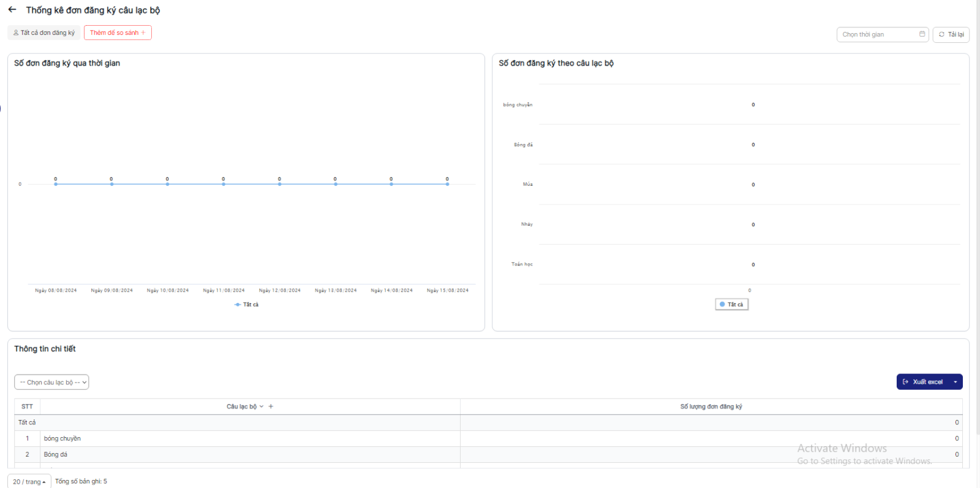Select the Tất cả đơn đăng ký tag
Screen dimensions: 980x488
click(x=44, y=32)
